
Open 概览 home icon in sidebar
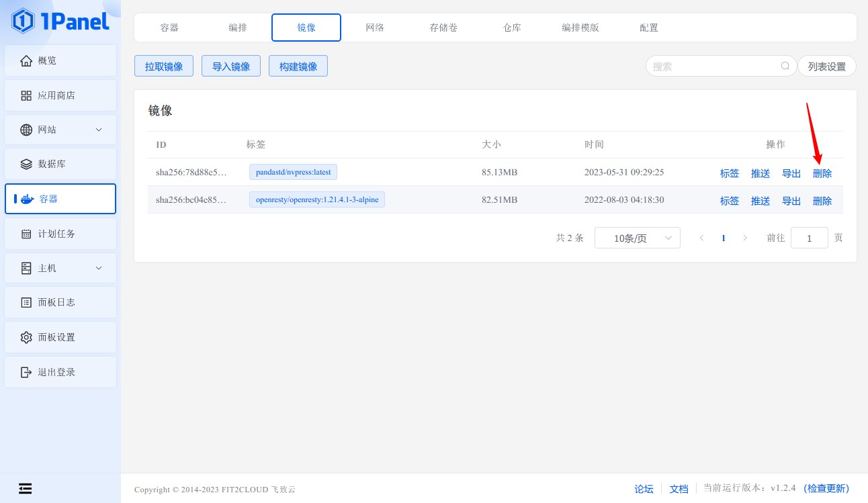[26, 61]
